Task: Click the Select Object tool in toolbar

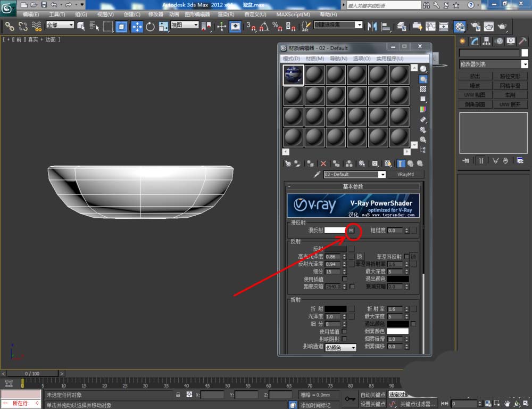Action: [81, 27]
